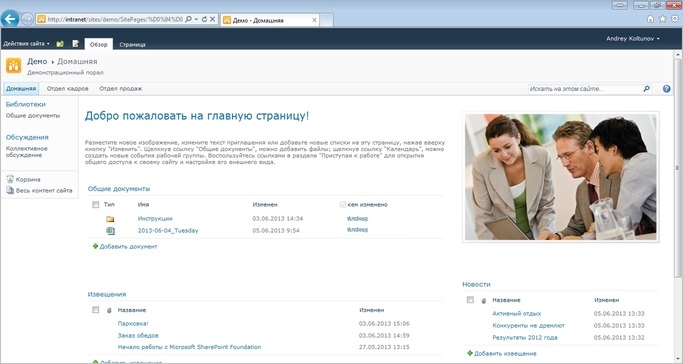Open Help with the blue question icon
Screen dimensions: 683x364
pyautogui.click(x=666, y=89)
